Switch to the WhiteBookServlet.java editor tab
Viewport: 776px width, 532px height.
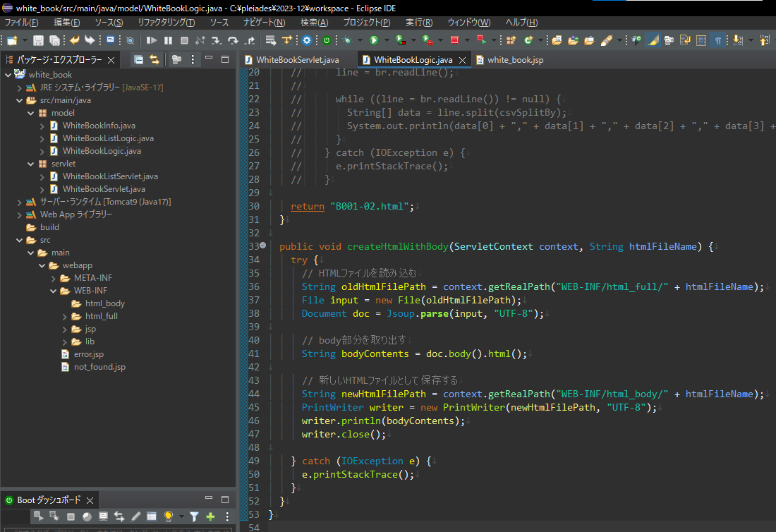click(296, 60)
